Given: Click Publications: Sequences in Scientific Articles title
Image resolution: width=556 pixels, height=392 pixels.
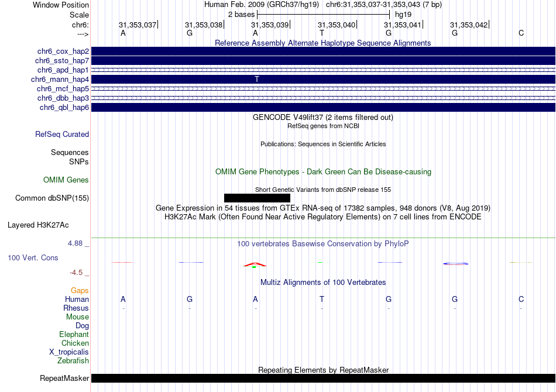Looking at the screenshot, I should click(x=323, y=144).
